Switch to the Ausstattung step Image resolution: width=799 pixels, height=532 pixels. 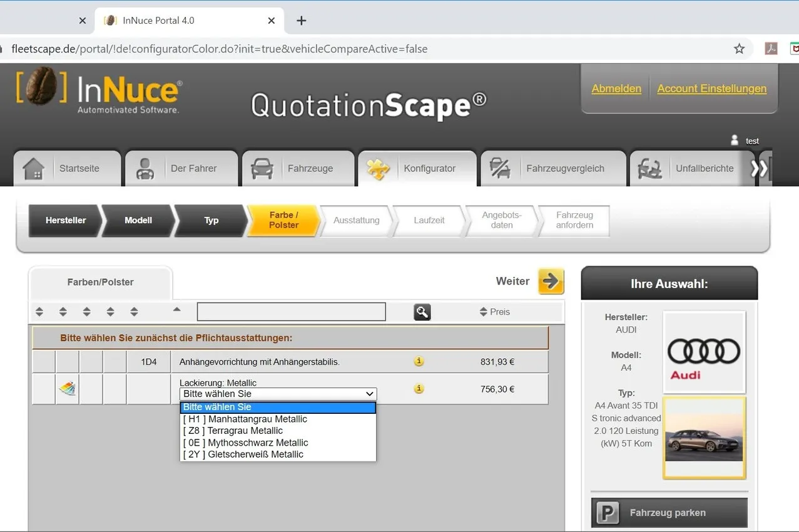tap(357, 221)
